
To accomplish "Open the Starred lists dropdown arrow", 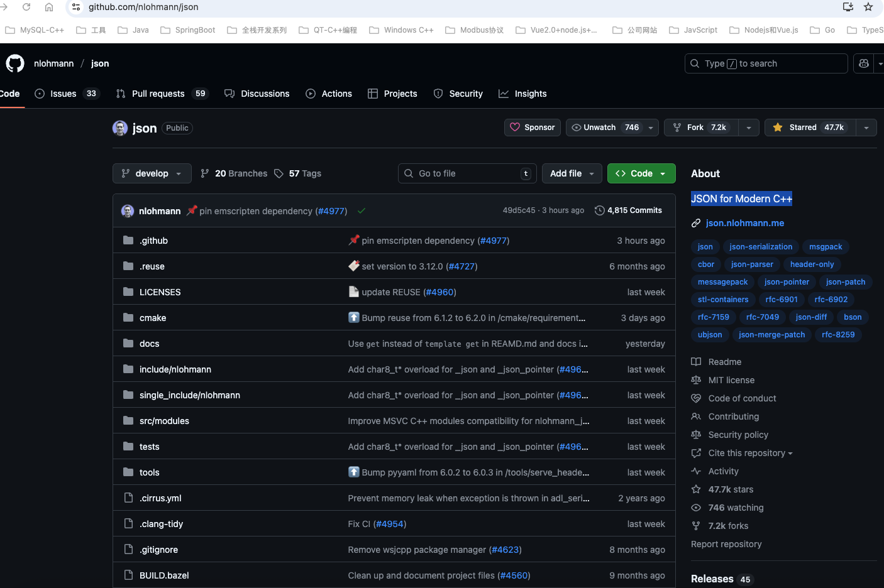I will pyautogui.click(x=866, y=128).
